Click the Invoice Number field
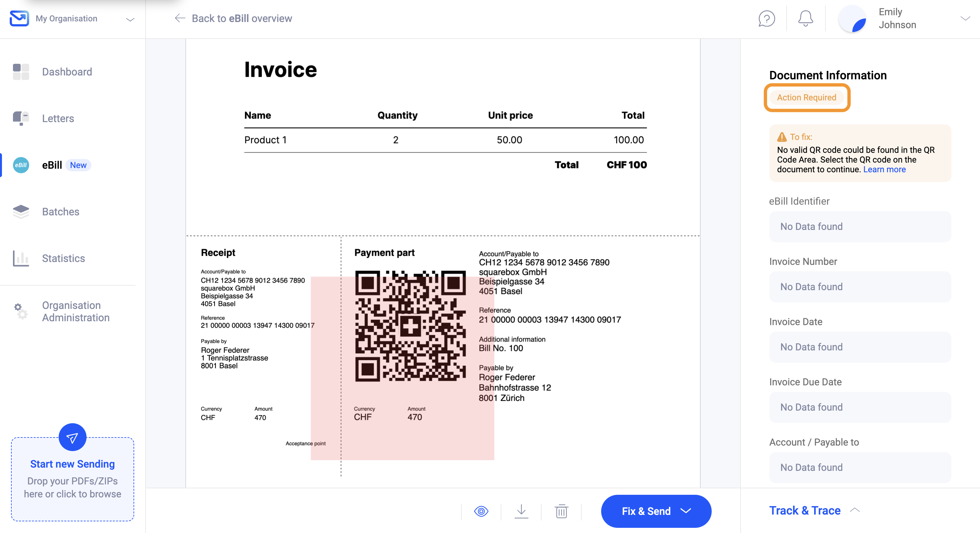The width and height of the screenshot is (980, 533). pos(860,287)
